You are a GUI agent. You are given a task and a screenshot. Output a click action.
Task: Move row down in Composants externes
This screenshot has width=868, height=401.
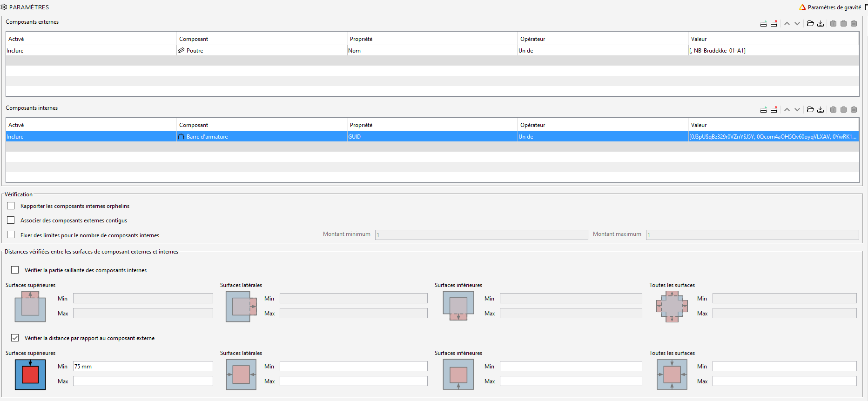click(x=797, y=23)
